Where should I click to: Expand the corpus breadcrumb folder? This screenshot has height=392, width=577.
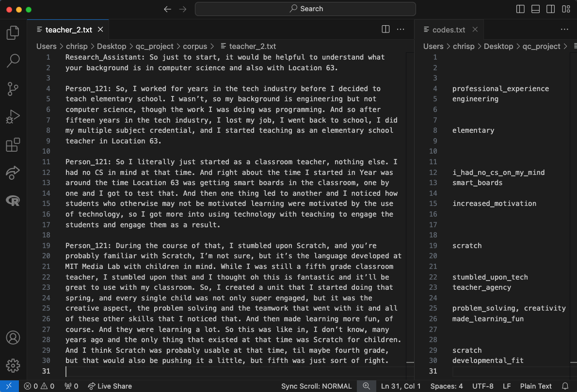click(195, 47)
